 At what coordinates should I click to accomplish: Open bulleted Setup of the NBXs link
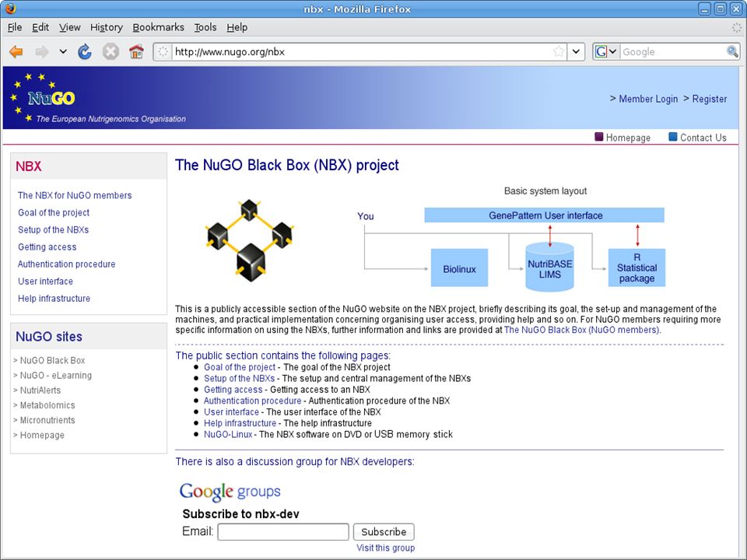coord(239,378)
